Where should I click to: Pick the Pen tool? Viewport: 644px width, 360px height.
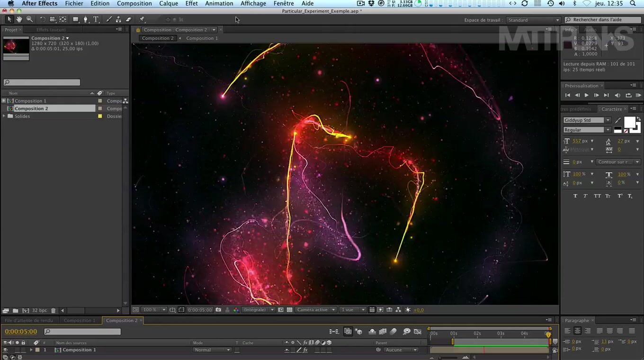coord(86,19)
